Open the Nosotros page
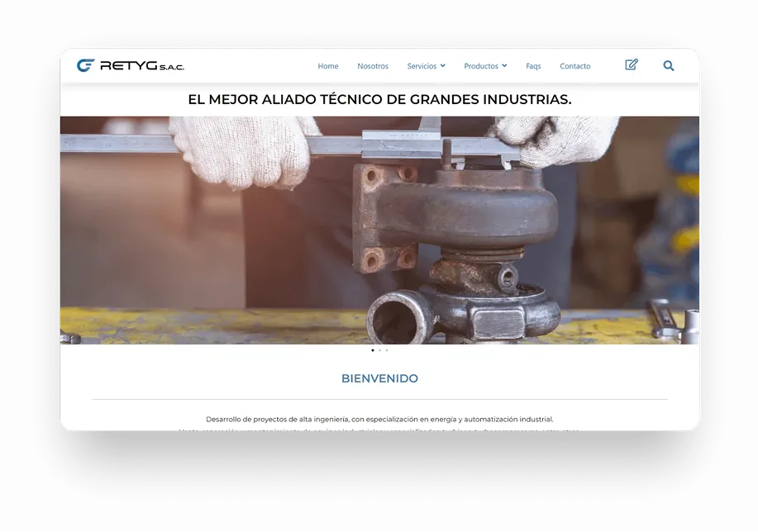The height and width of the screenshot is (532, 758). click(373, 66)
